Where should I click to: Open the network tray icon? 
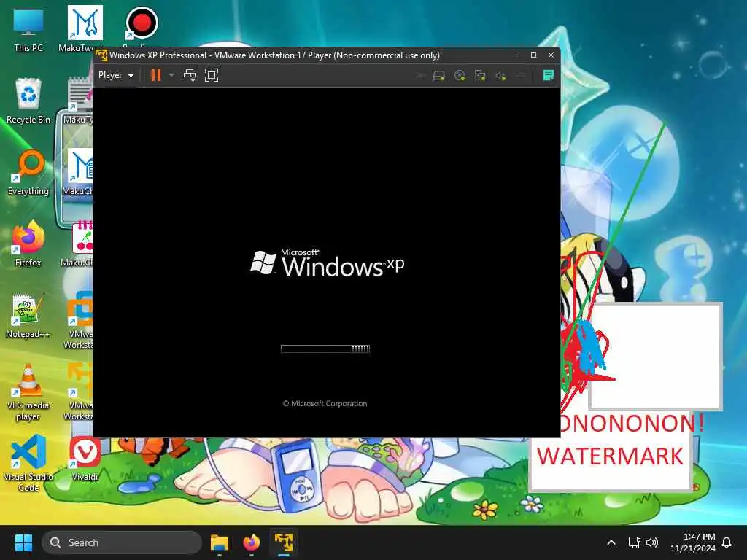click(x=634, y=542)
